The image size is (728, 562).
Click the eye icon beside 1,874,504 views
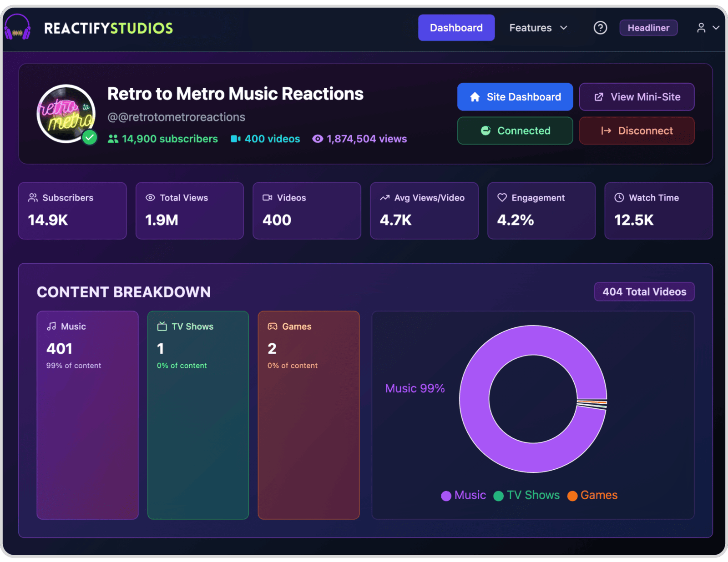tap(318, 139)
